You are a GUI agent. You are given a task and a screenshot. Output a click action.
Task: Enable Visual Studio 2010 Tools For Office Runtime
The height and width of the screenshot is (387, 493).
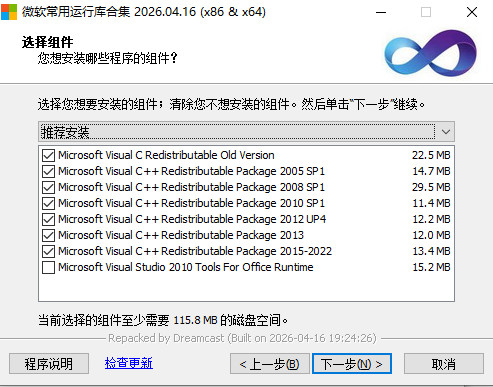click(x=49, y=267)
